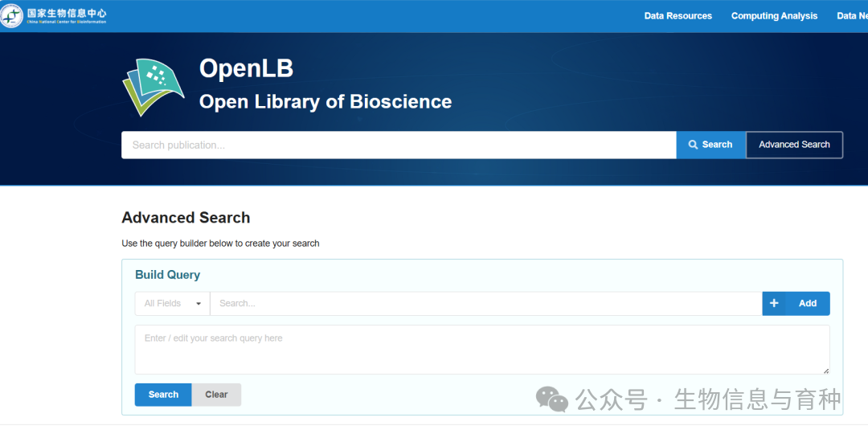Click the magnifier icon beside publication search
Viewport: 868px width, 434px height.
click(x=693, y=145)
